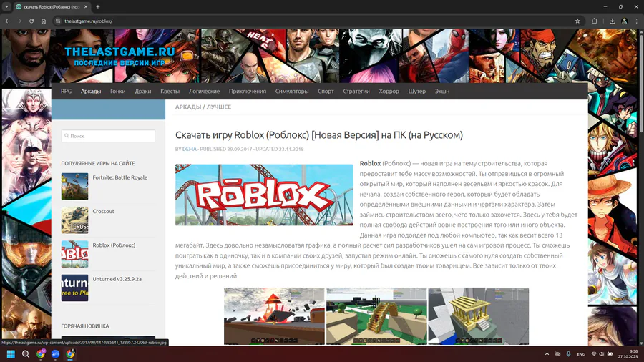Open the Fortnite: Battle Royale link
The width and height of the screenshot is (644, 362).
coord(120,177)
